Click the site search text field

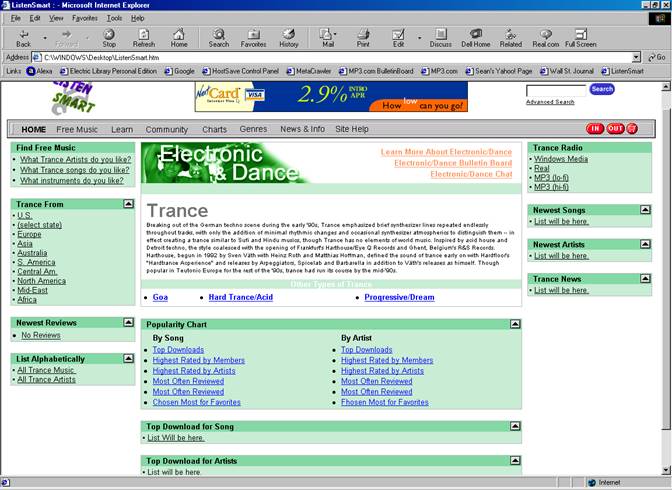[555, 90]
